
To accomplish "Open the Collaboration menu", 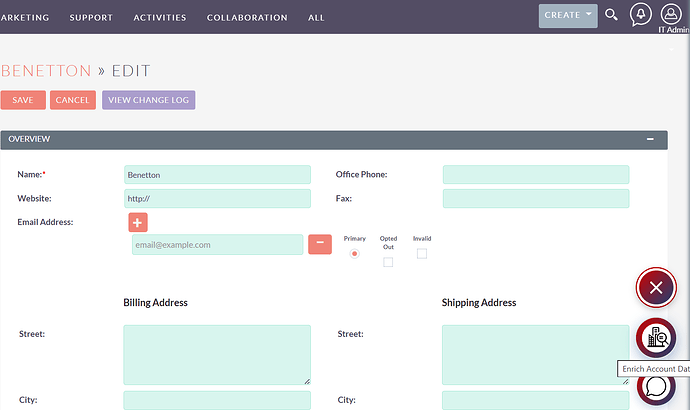I will [x=247, y=18].
